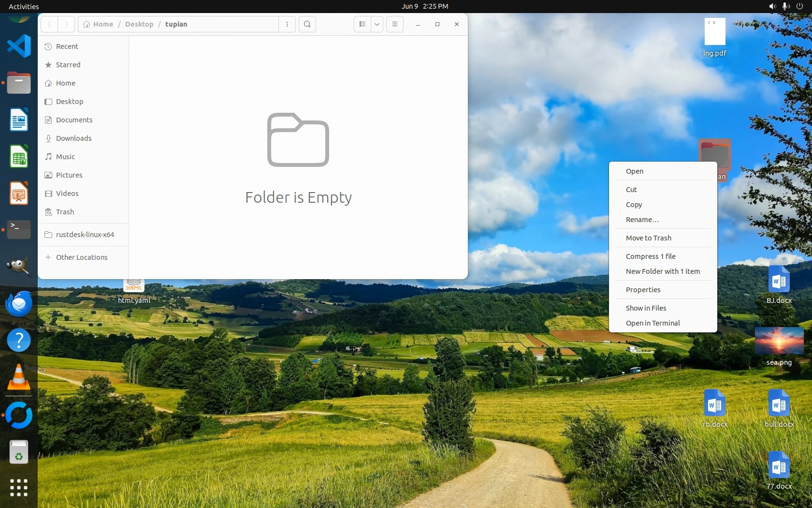Navigate to Desktop in the path bar
Image resolution: width=812 pixels, height=508 pixels.
point(139,24)
